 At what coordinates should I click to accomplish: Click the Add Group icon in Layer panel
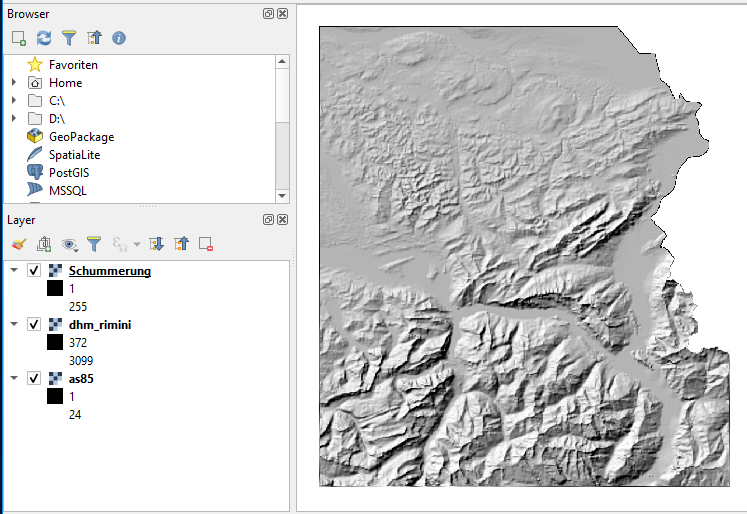[43, 243]
